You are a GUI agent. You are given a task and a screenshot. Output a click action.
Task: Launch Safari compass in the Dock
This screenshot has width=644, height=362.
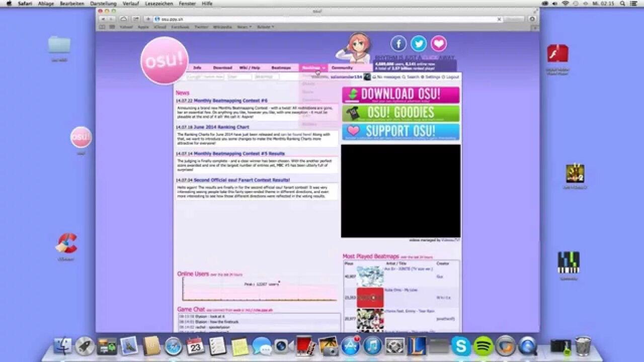pyautogui.click(x=173, y=346)
